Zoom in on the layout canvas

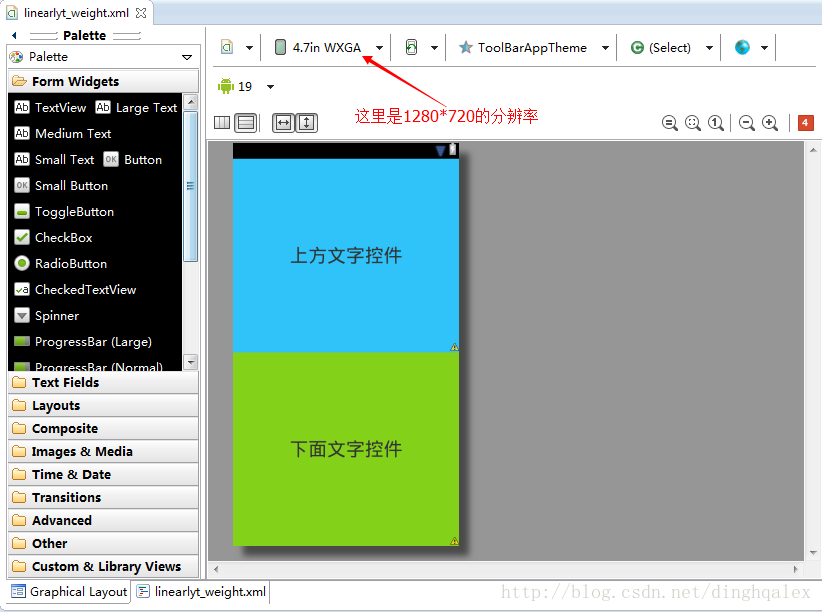click(770, 123)
